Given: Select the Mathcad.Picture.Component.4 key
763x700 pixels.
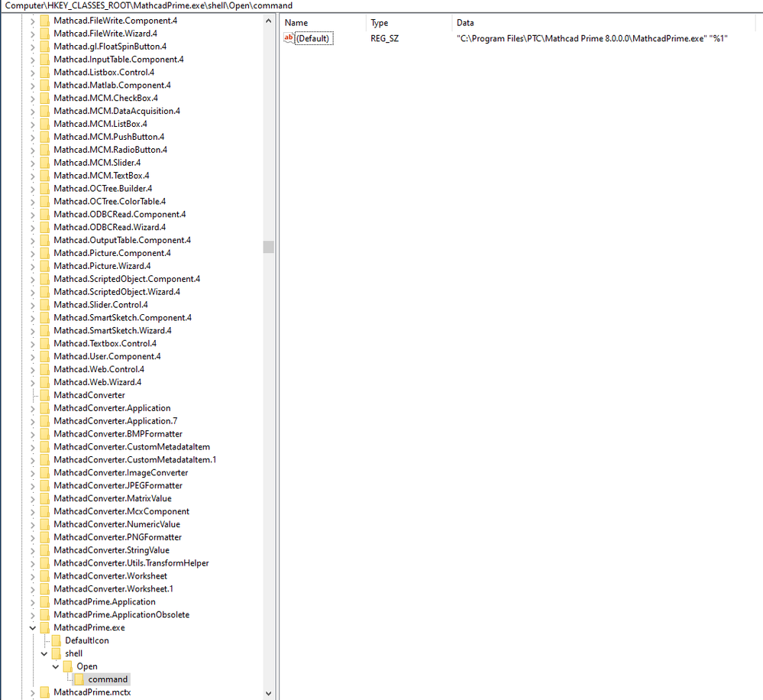Looking at the screenshot, I should (112, 253).
